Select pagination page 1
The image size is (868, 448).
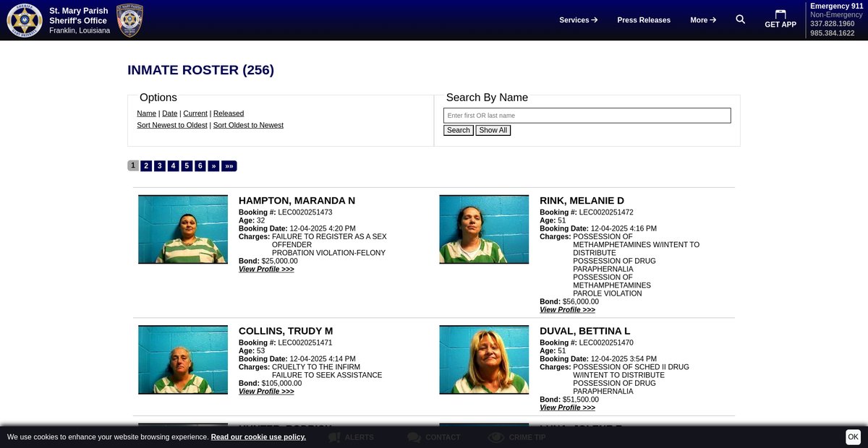click(x=133, y=165)
